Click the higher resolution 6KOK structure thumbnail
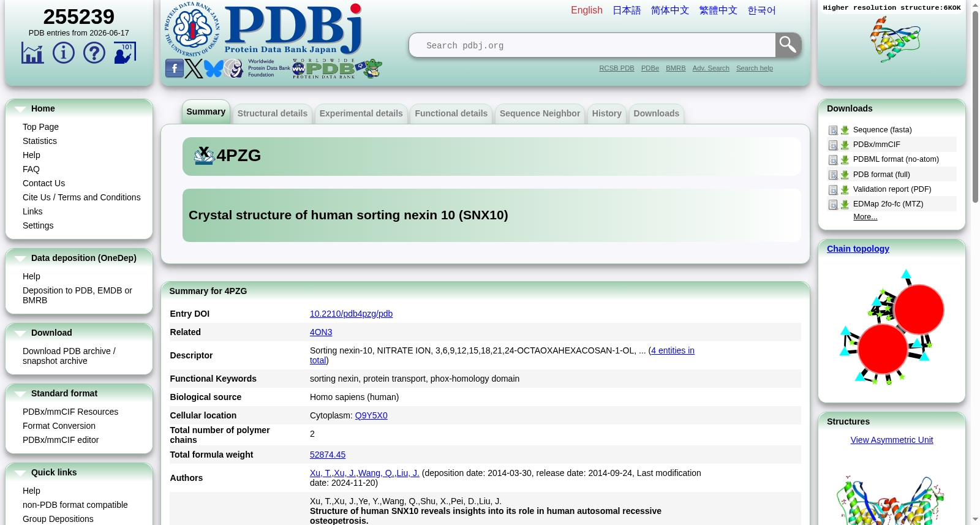Screen dimensions: 980x525 (x=895, y=39)
